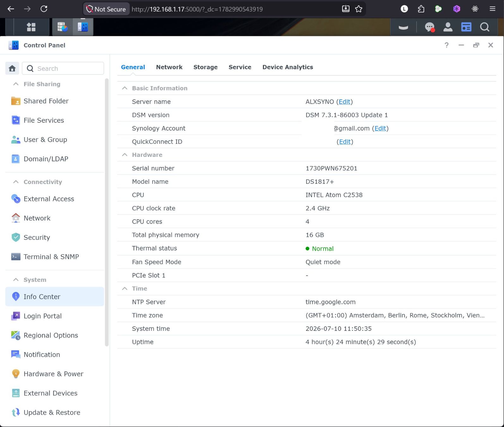This screenshot has width=504, height=427.
Task: Open Terminal & SNMP settings
Action: (55, 257)
